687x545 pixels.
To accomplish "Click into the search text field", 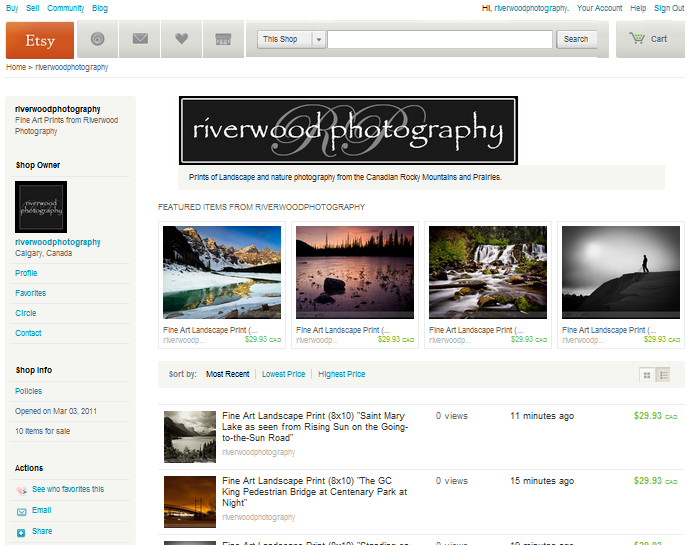I will click(x=439, y=39).
